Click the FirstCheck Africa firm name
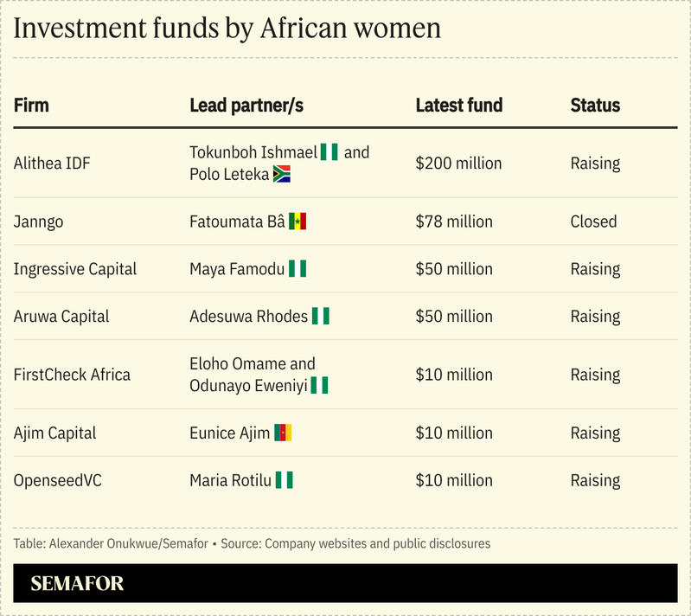This screenshot has height=616, width=691. [72, 375]
